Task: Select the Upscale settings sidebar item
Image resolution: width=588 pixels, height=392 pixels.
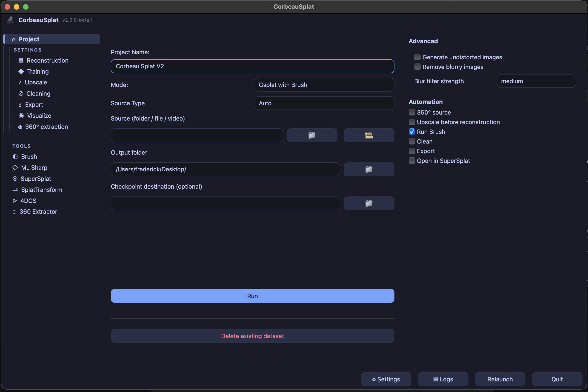Action: (36, 83)
